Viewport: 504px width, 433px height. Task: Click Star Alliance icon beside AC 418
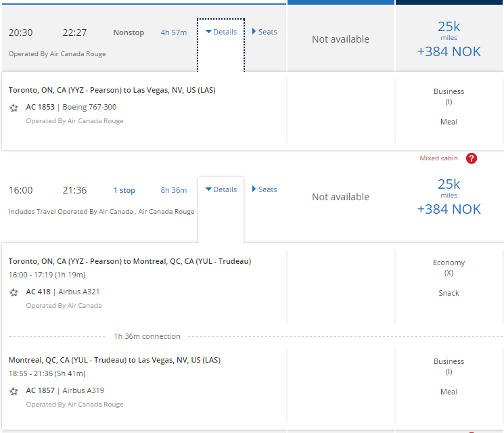coord(14,292)
